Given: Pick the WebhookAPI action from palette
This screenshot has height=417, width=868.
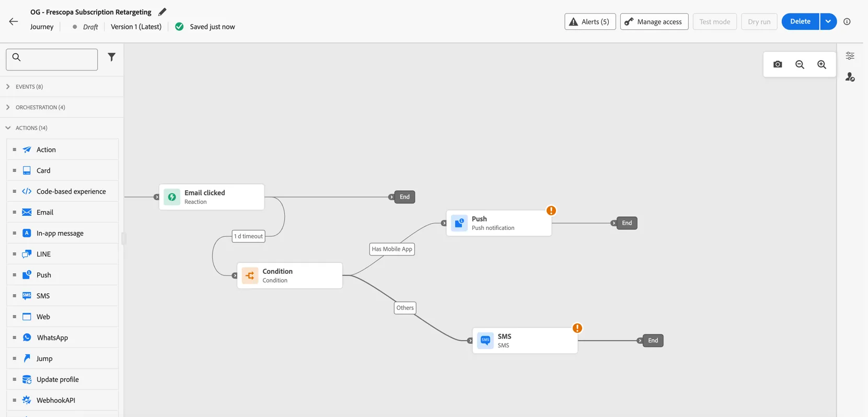Looking at the screenshot, I should click(x=63, y=400).
